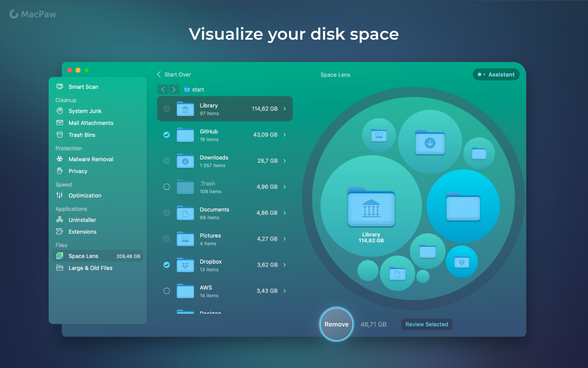
Task: Open Smart Scan in the sidebar
Action: point(97,87)
